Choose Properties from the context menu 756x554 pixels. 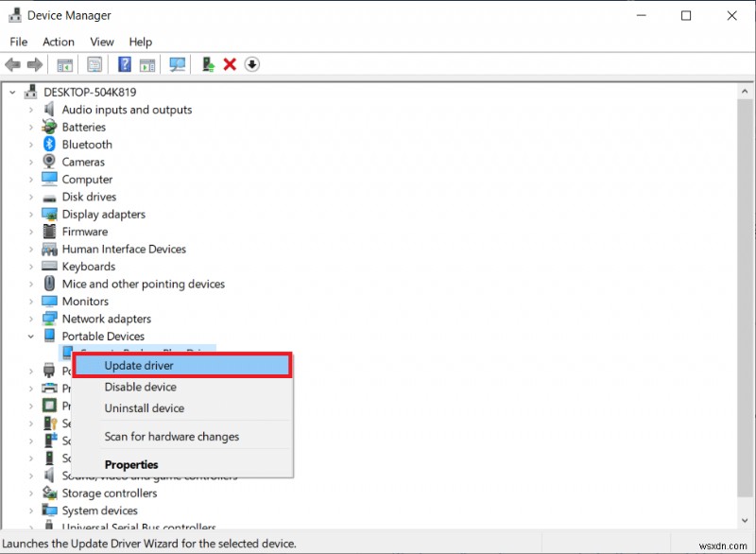182,464
